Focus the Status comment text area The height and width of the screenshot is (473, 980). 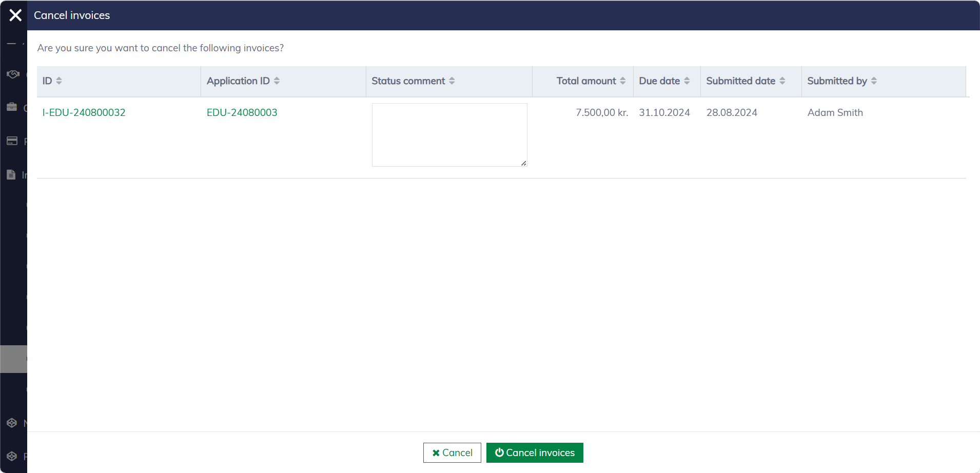[449, 134]
